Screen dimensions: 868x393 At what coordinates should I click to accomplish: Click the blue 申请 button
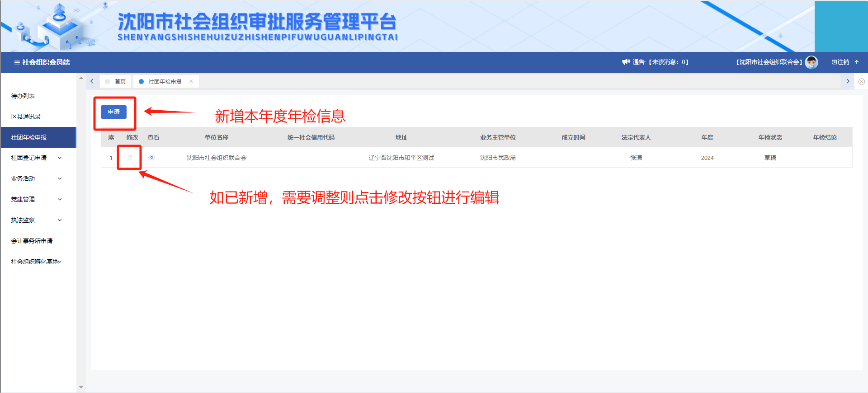(x=113, y=112)
